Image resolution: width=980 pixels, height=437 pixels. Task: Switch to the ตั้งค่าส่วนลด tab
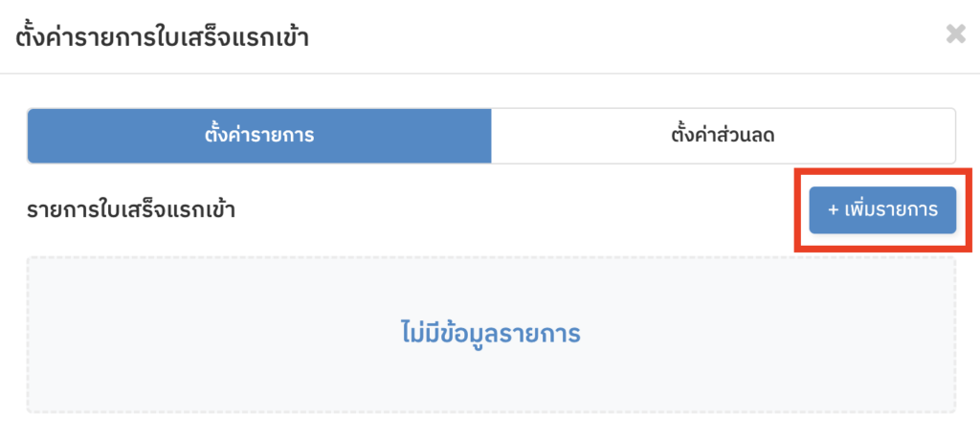723,136
